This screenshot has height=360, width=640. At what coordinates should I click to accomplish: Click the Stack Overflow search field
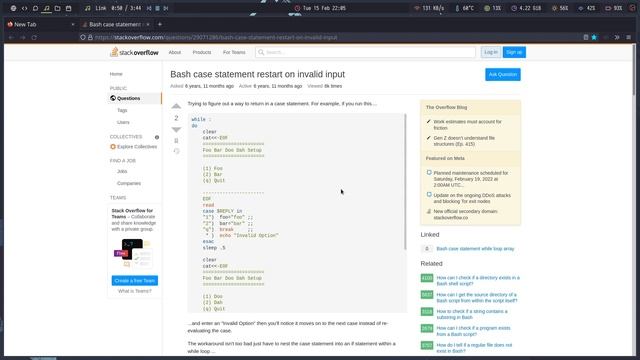pyautogui.click(x=365, y=52)
